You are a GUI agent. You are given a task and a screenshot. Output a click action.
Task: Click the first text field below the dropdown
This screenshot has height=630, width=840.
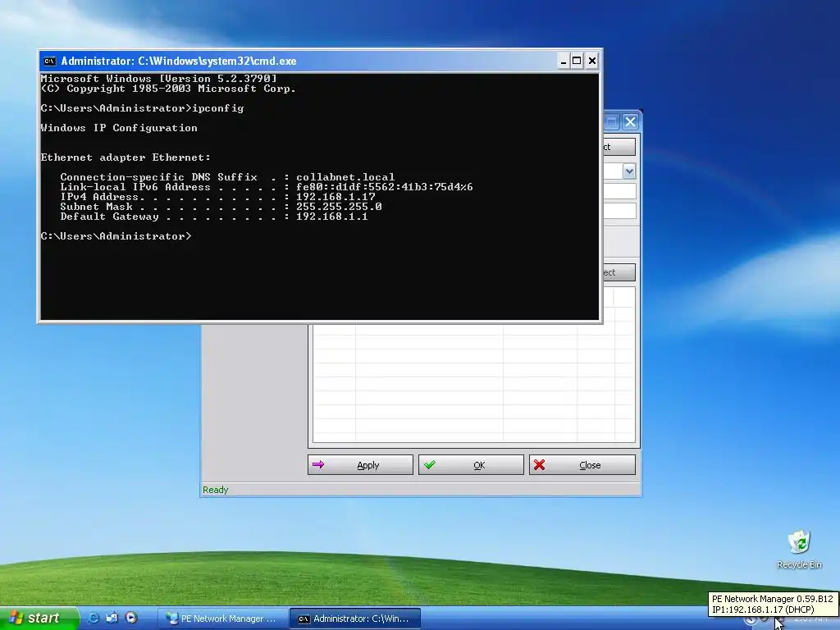click(x=620, y=191)
